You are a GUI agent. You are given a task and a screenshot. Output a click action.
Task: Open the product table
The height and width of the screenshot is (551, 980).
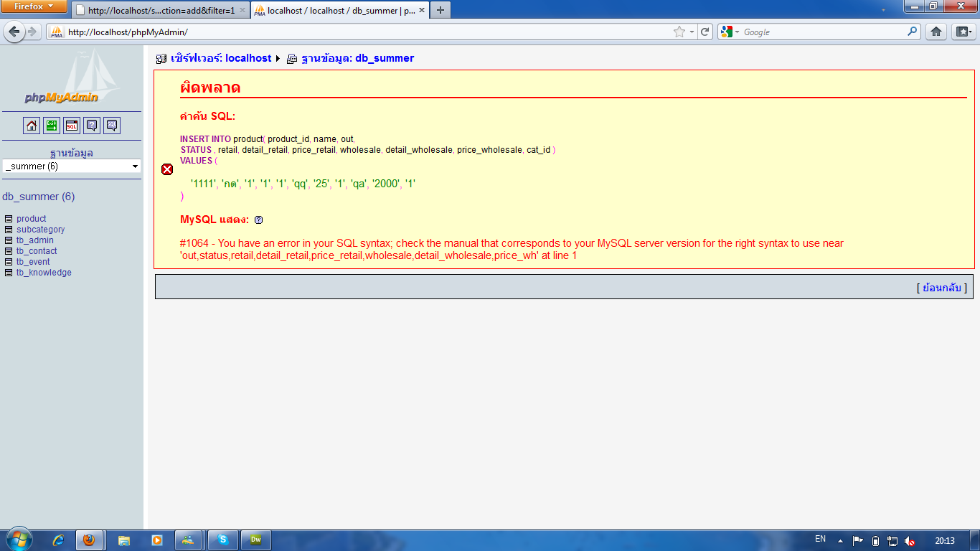point(32,219)
